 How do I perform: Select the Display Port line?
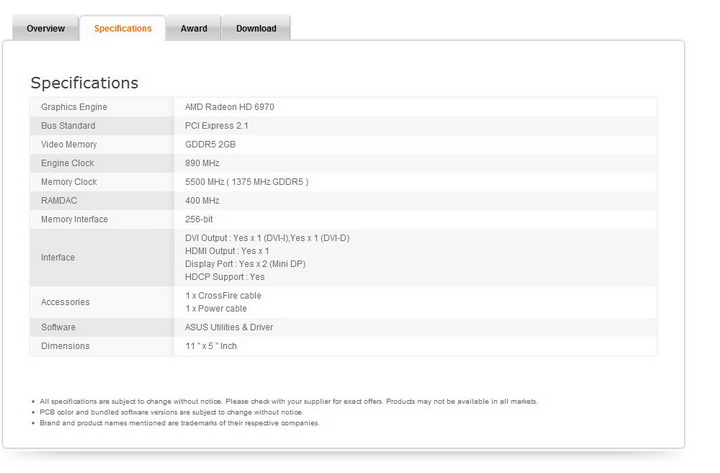[x=245, y=264]
